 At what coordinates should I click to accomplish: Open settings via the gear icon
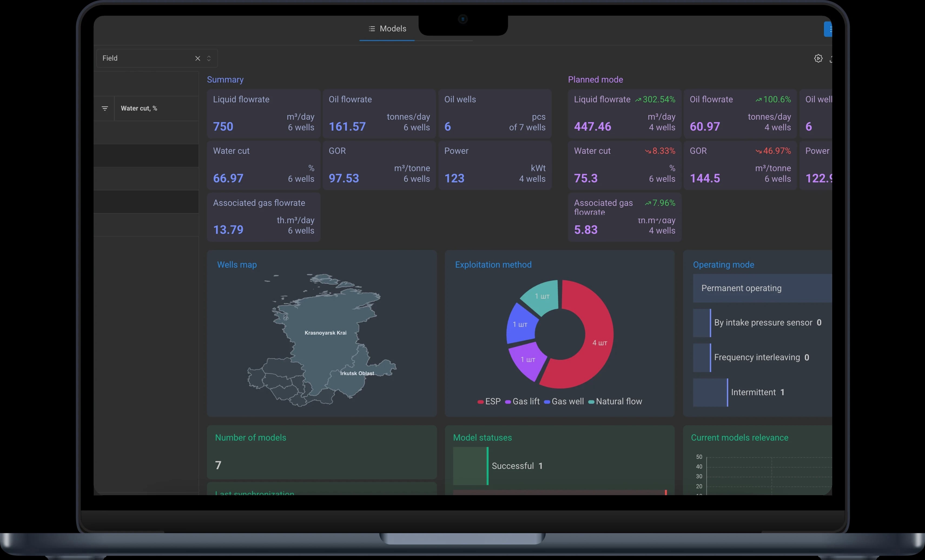click(x=818, y=58)
